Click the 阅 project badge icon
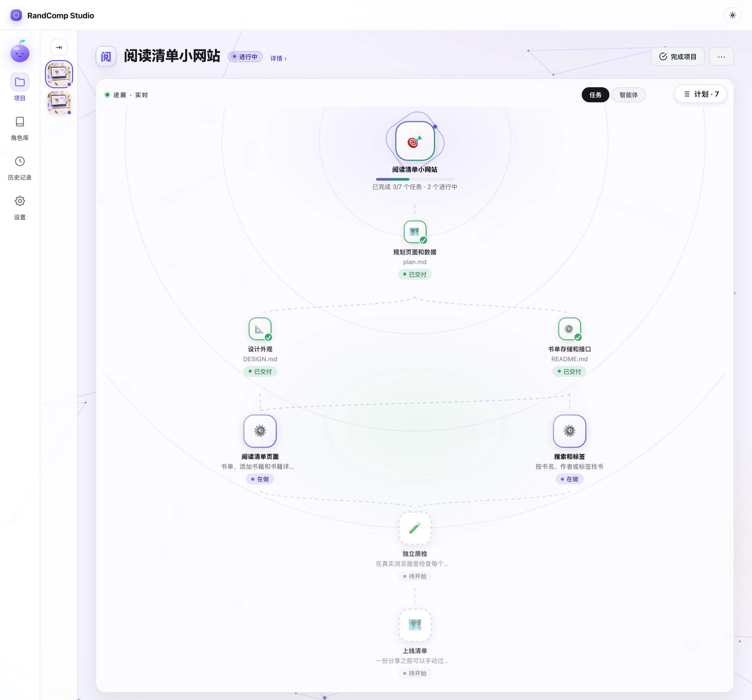 point(106,57)
